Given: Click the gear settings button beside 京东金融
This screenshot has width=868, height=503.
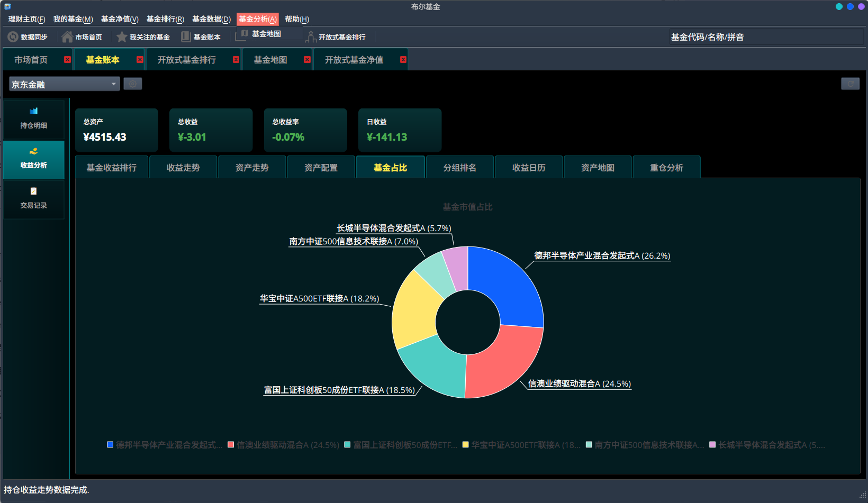Looking at the screenshot, I should pos(133,84).
